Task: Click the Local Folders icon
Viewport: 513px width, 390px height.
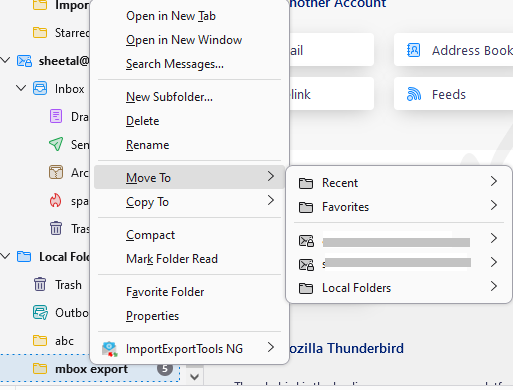Action: [x=24, y=257]
